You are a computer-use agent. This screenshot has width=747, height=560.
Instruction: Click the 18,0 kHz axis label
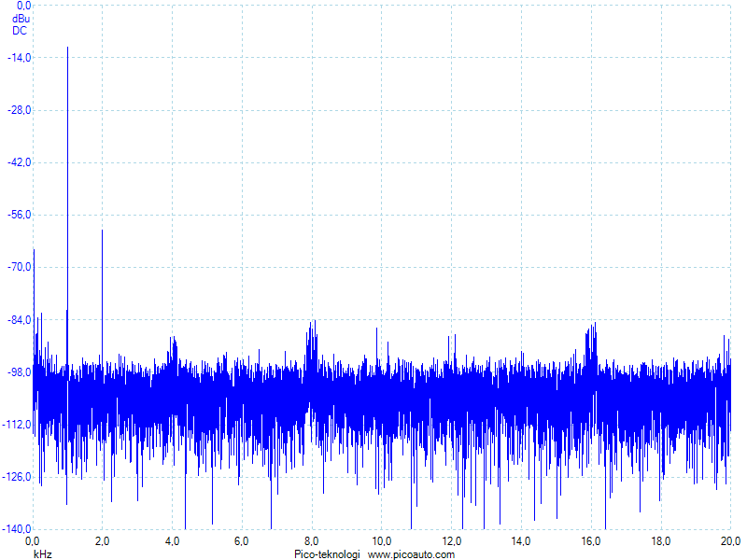(x=661, y=541)
